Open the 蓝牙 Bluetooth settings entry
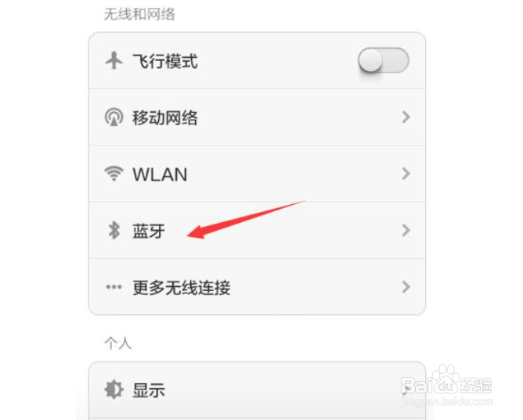Viewport: 523px width, 420px height. click(257, 230)
